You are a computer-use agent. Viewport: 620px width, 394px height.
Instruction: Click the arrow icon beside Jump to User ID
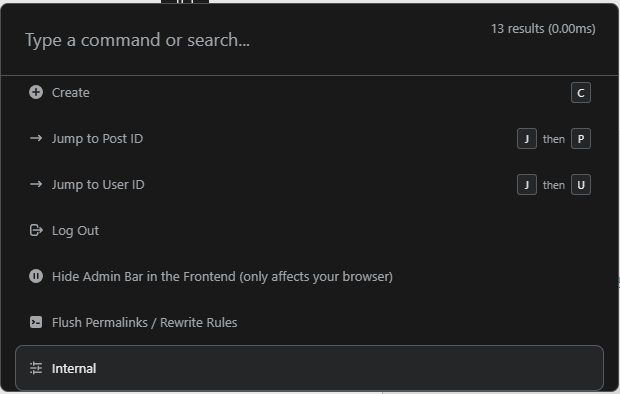coord(36,184)
